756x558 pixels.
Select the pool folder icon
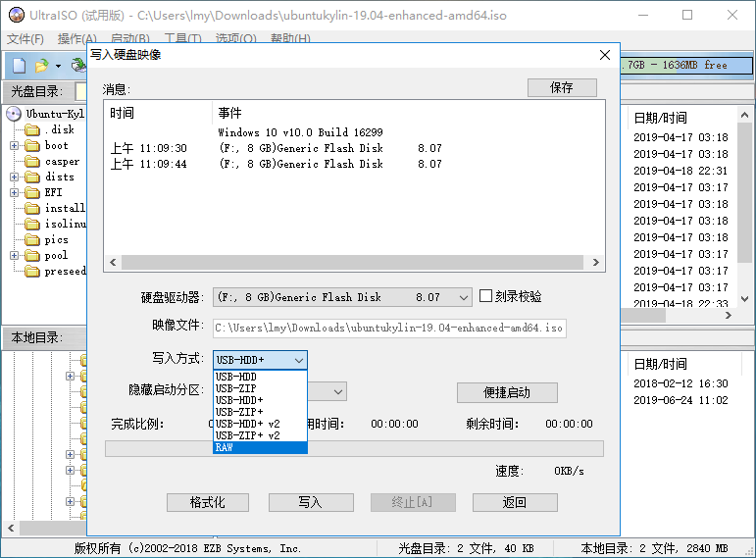tap(32, 256)
